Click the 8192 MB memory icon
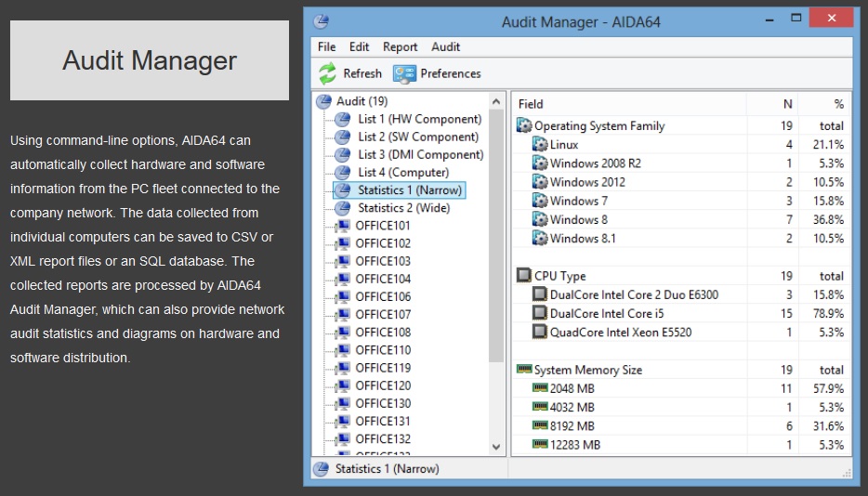Screen dimensions: 868x496 (540, 425)
